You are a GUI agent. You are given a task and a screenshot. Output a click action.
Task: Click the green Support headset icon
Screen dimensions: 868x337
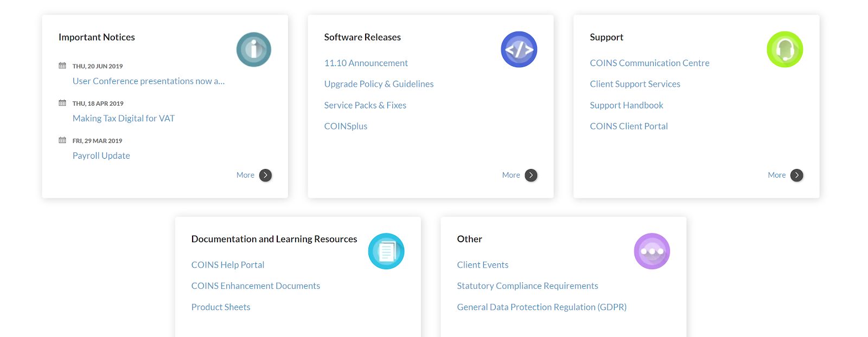784,49
